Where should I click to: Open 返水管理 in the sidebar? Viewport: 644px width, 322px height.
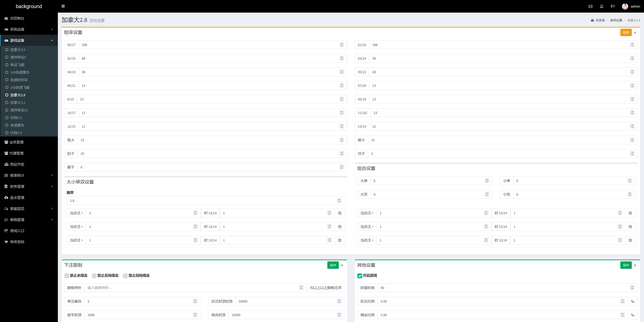tap(17, 198)
